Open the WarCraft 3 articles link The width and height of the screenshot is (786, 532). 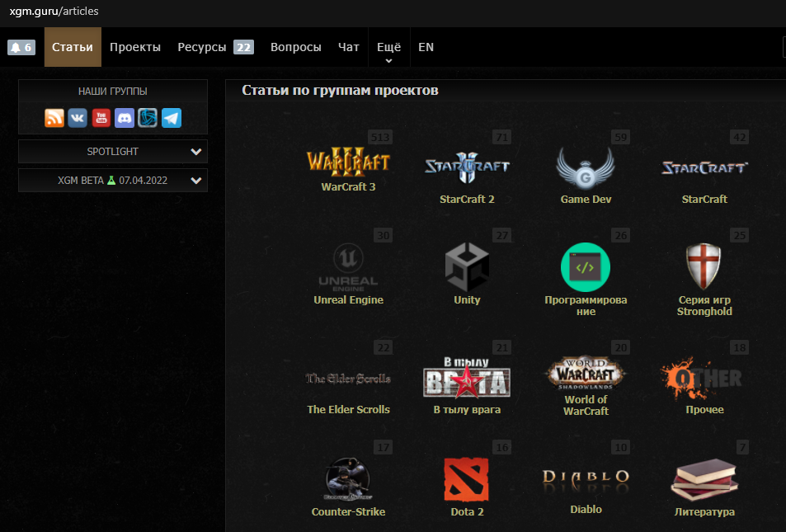click(348, 186)
